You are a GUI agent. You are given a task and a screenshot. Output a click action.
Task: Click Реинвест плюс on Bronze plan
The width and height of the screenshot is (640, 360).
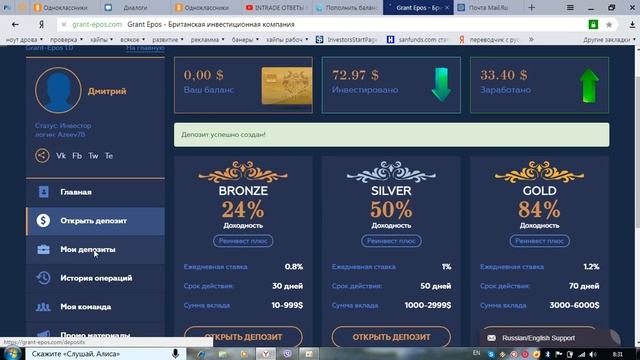click(x=243, y=241)
